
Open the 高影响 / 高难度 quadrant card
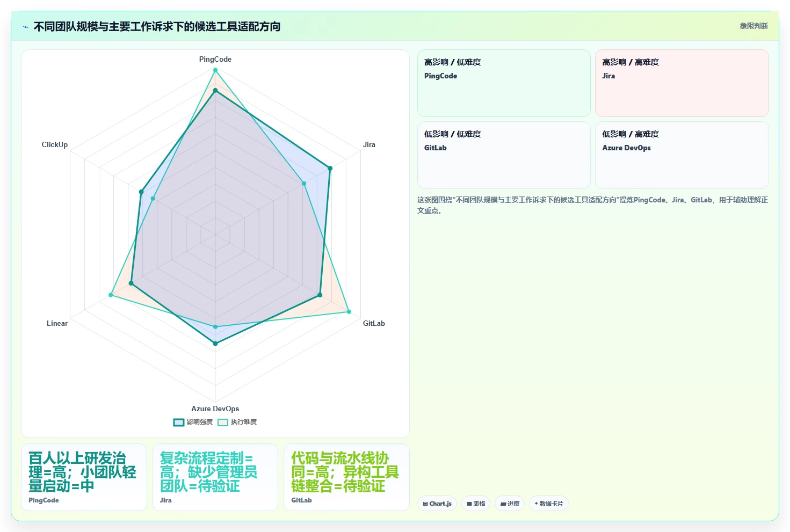[x=682, y=83]
